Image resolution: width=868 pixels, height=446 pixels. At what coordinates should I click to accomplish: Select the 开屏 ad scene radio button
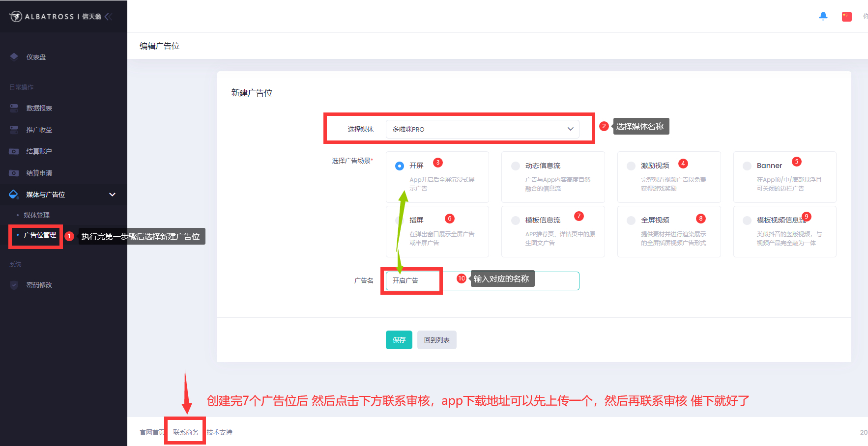pyautogui.click(x=399, y=166)
